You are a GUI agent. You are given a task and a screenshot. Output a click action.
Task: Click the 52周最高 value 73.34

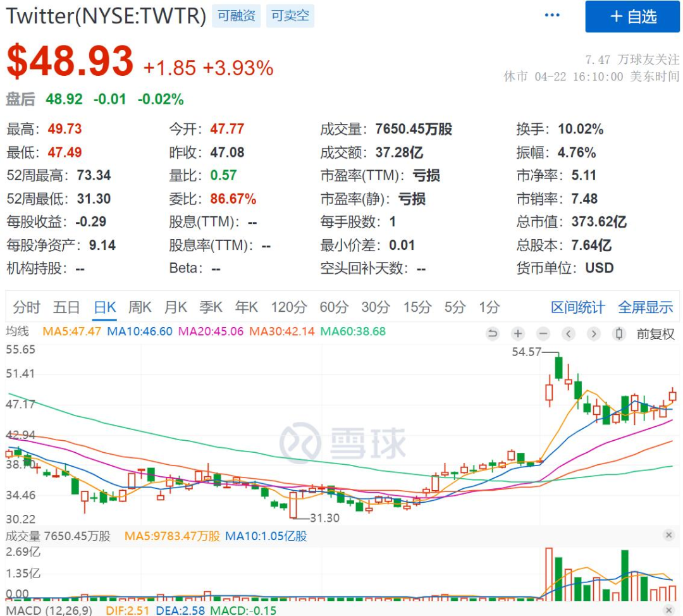click(94, 176)
